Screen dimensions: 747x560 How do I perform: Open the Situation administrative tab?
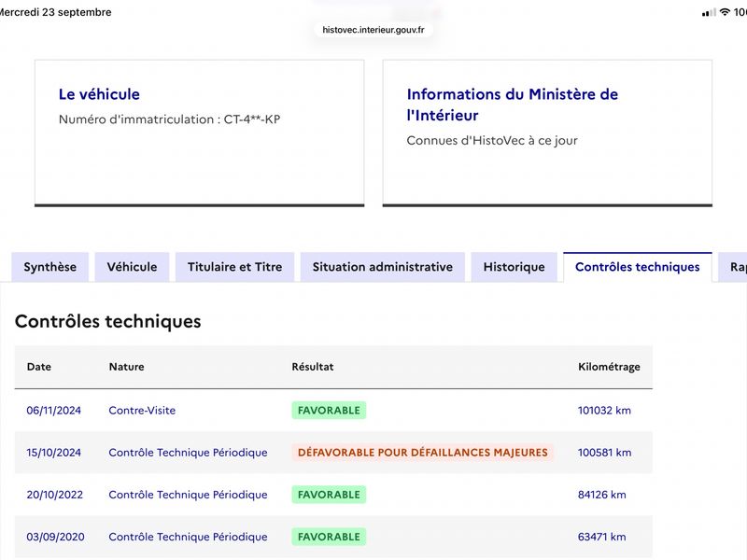[x=383, y=267]
